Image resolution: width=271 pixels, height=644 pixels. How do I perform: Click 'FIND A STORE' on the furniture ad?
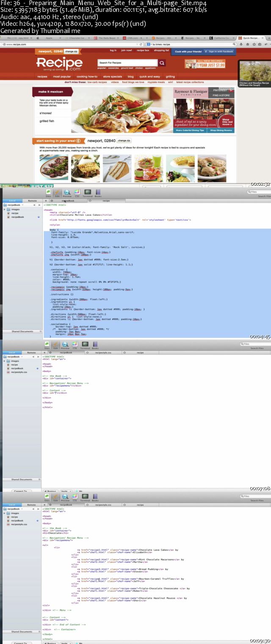[x=221, y=96]
